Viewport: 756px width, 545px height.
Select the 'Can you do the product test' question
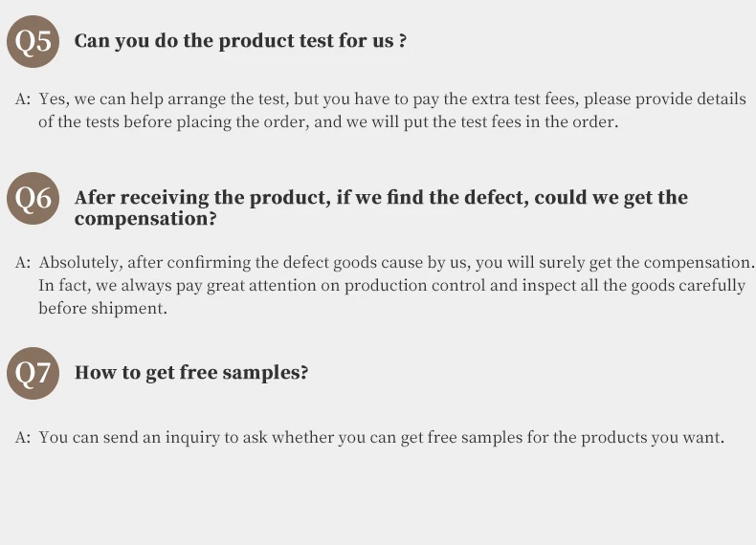tap(241, 41)
